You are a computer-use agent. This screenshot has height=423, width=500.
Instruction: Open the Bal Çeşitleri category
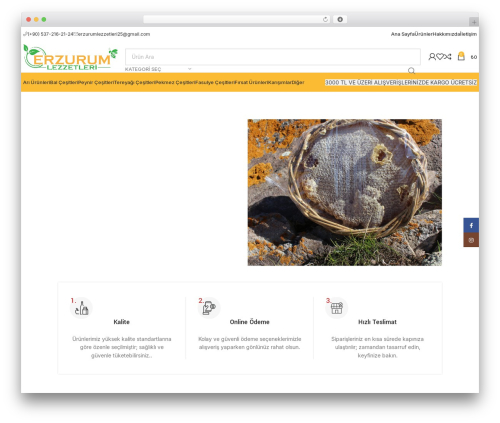(64, 82)
